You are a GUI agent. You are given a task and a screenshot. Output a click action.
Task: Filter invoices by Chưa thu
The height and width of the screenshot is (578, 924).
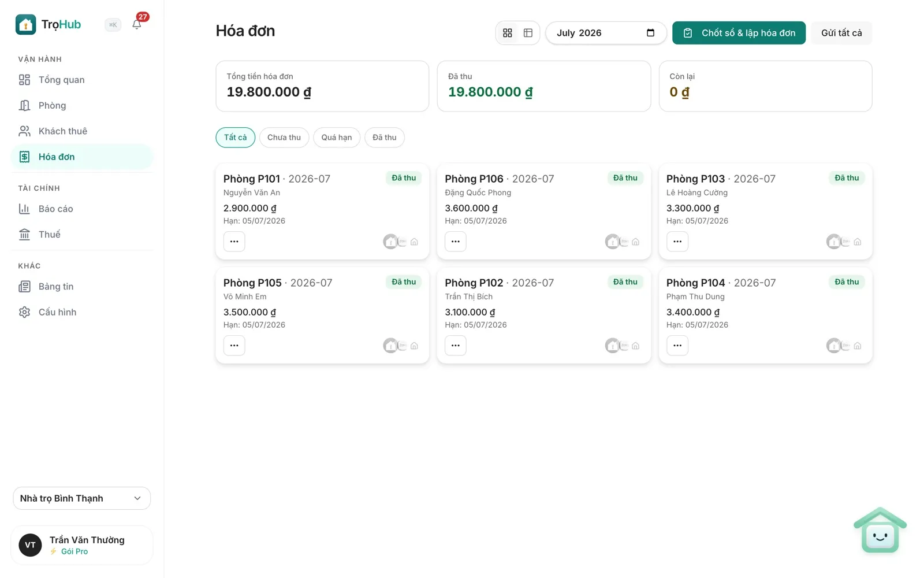pyautogui.click(x=284, y=138)
